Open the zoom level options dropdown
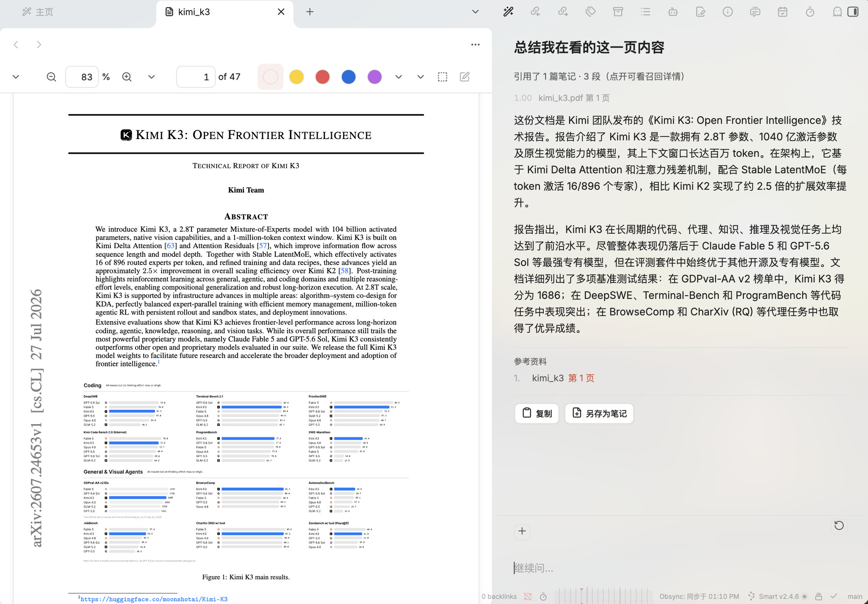868x604 pixels. tap(151, 77)
